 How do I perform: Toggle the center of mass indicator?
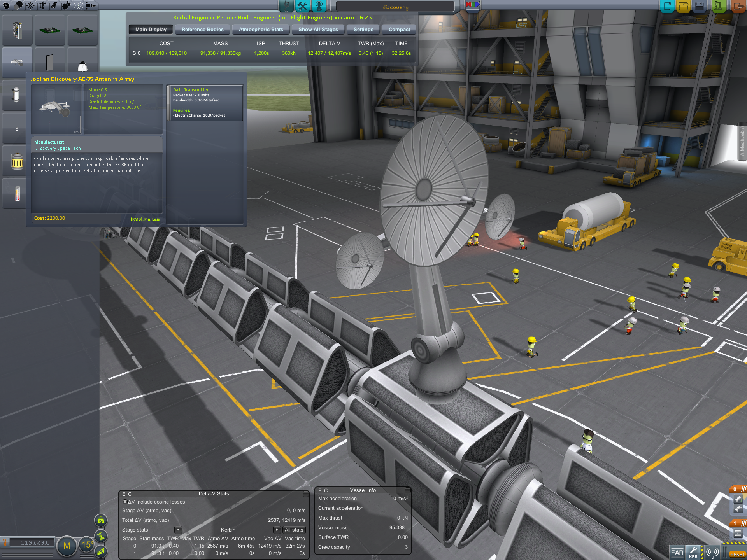point(101,520)
